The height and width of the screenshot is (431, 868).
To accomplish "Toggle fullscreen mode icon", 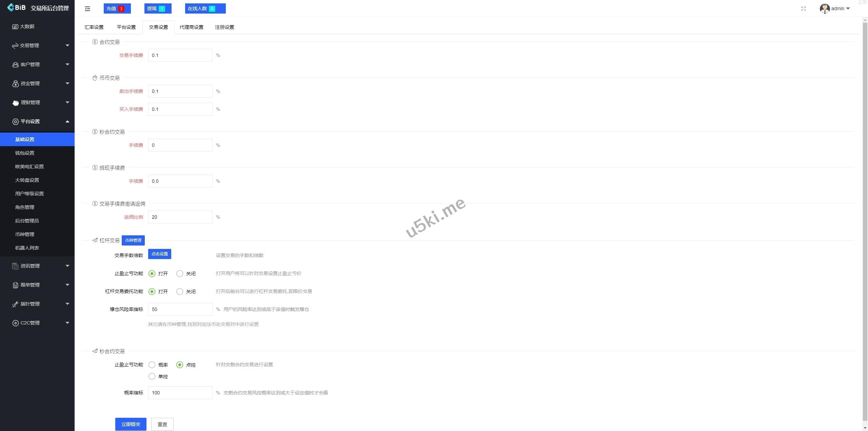I will point(803,9).
